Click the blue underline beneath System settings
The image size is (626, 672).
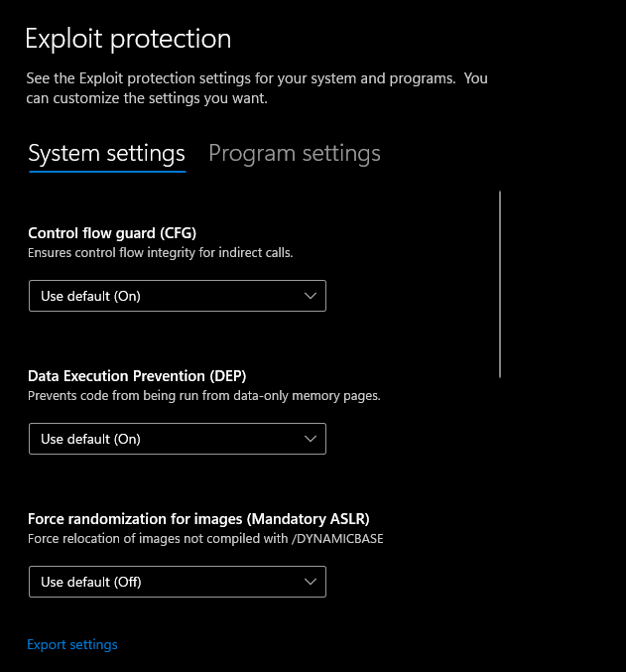click(x=107, y=172)
